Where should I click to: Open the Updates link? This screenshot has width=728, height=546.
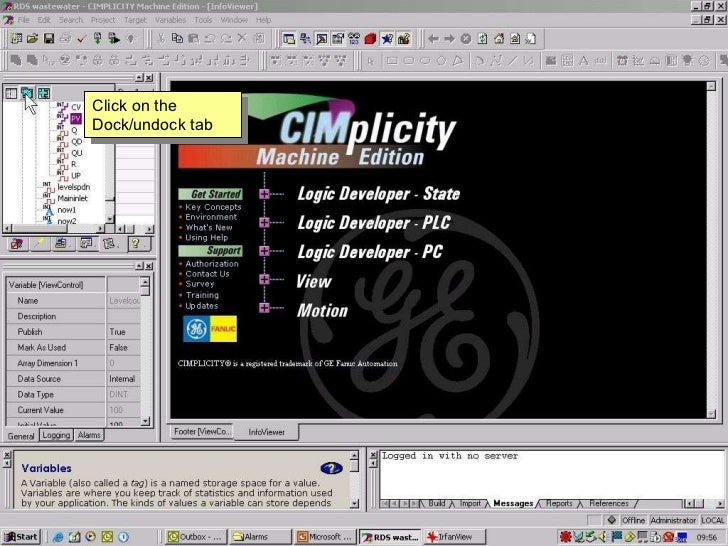click(x=202, y=306)
